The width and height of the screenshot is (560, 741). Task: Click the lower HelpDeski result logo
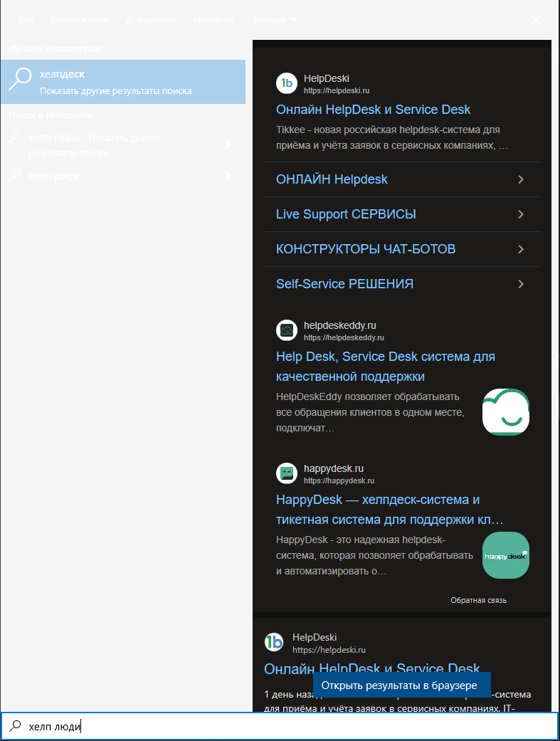click(x=274, y=642)
